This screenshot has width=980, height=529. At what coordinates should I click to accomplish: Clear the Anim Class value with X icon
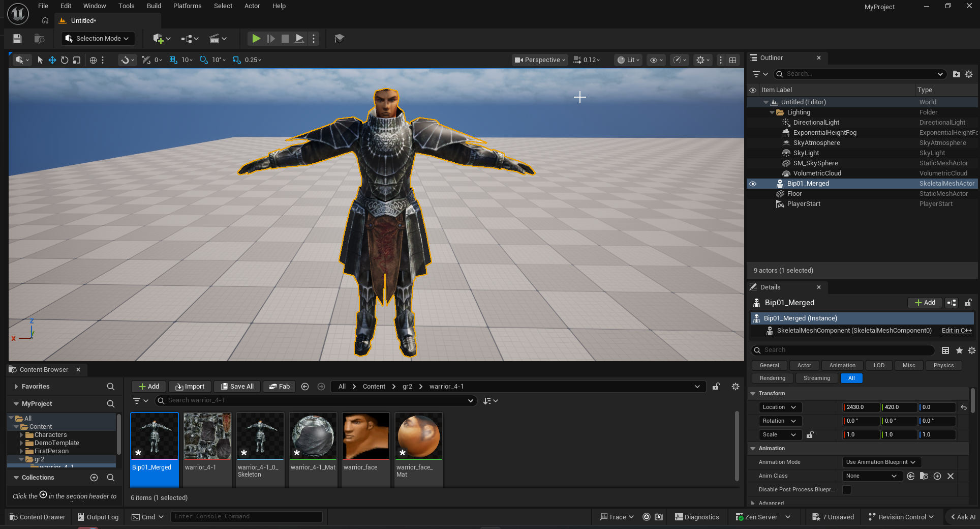[951, 476]
